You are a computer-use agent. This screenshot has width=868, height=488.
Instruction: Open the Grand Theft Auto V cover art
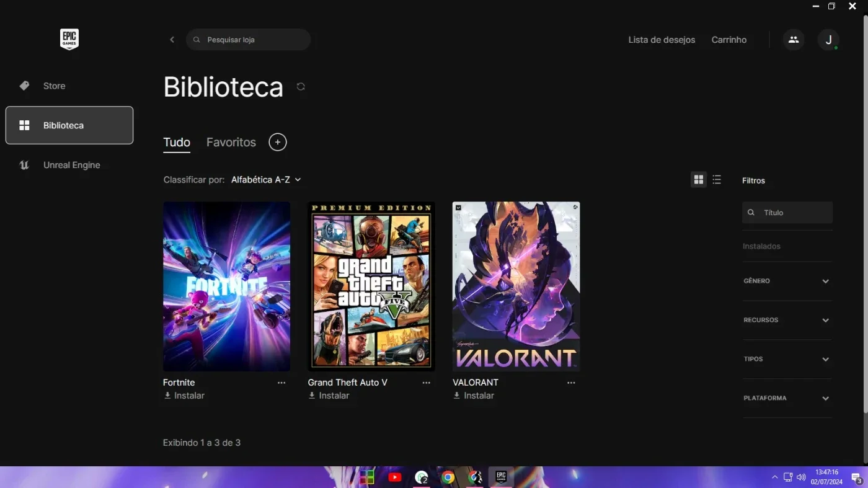click(371, 286)
